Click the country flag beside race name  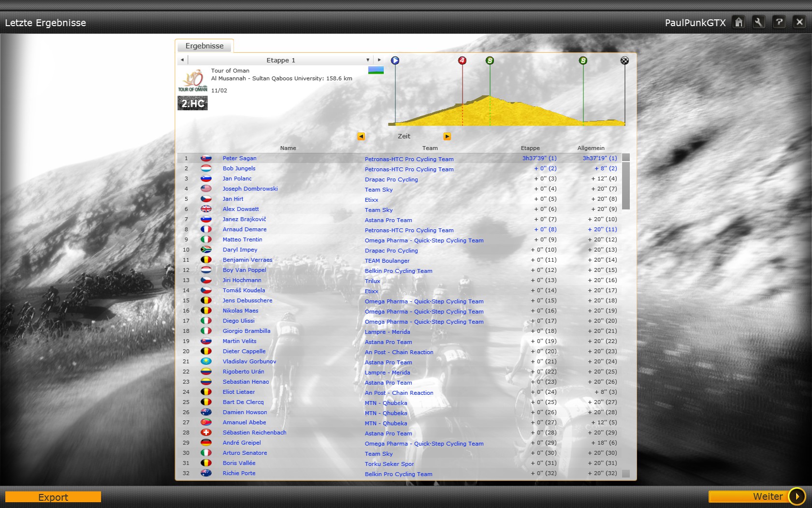[376, 70]
